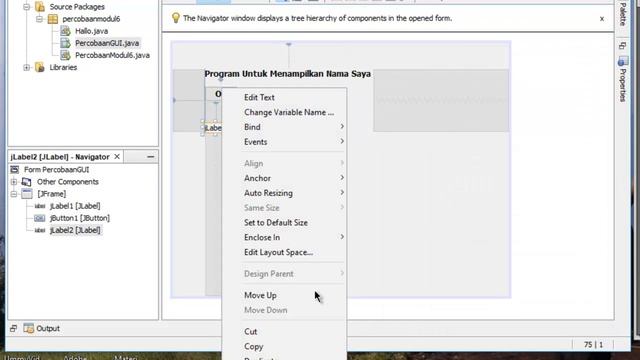Select Libraries in project tree
Screen dimensions: 640x360
(63, 67)
